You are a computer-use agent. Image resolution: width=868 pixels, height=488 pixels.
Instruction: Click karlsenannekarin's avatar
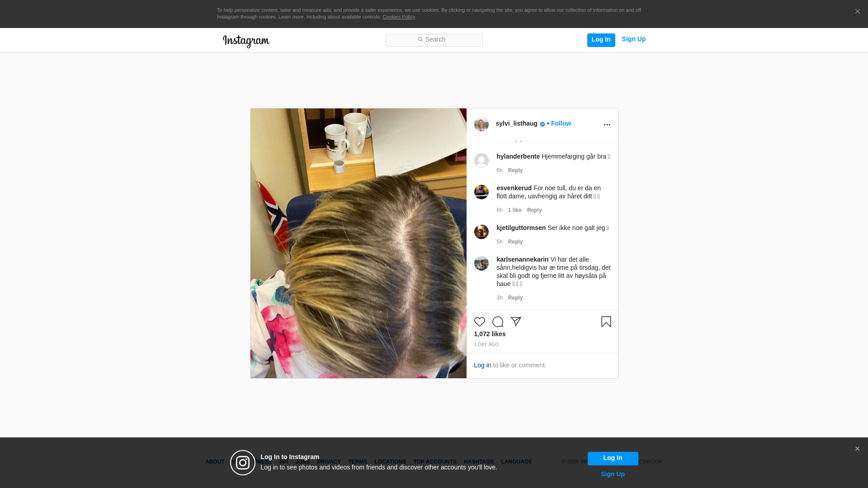point(481,263)
